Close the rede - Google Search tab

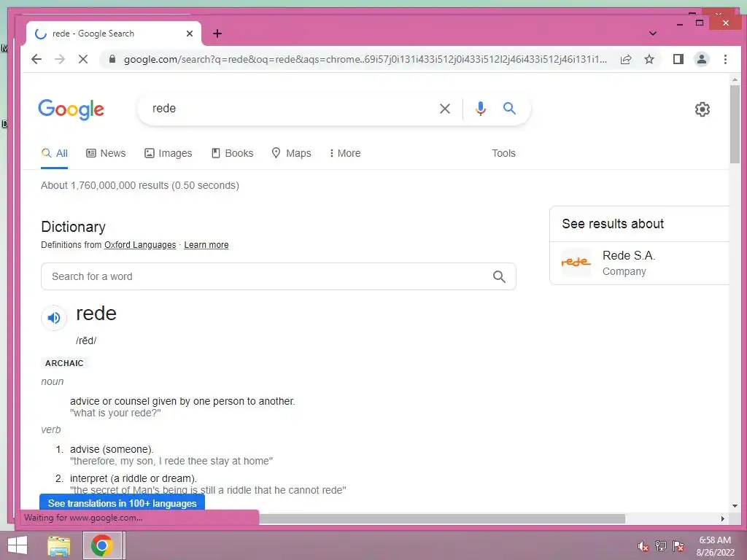pyautogui.click(x=190, y=34)
